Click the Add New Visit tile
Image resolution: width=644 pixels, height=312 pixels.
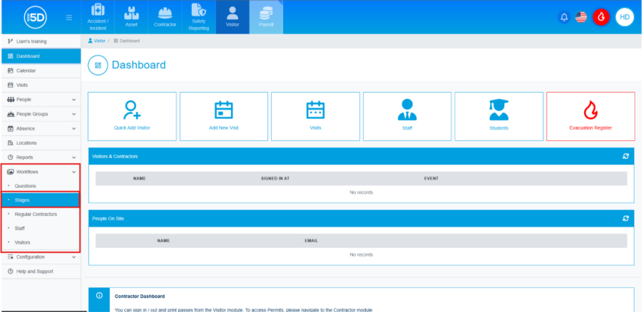pyautogui.click(x=223, y=116)
